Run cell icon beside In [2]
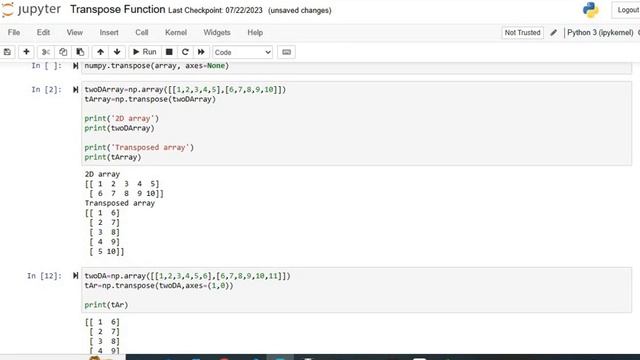 pos(76,89)
